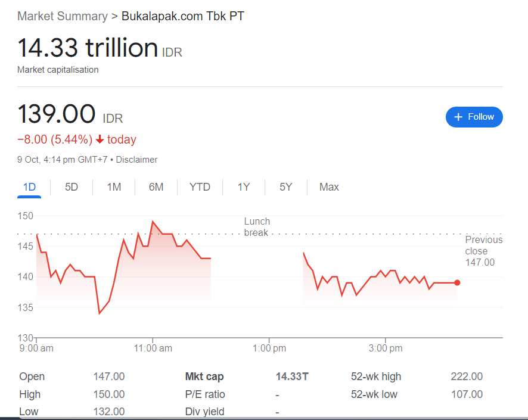
Task: Open the 6M chart tab
Action: 156,187
